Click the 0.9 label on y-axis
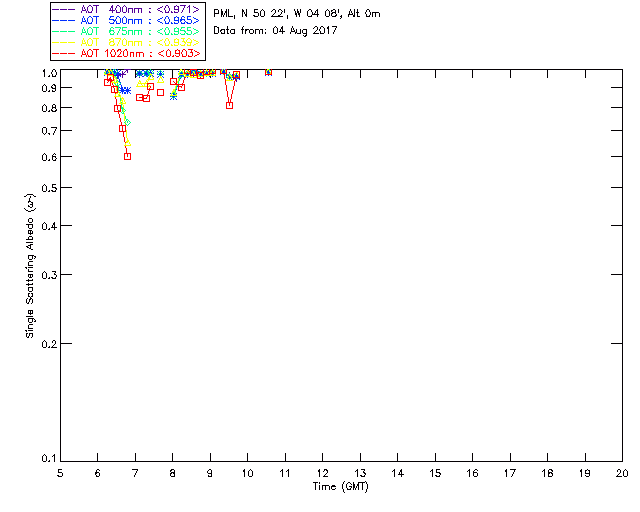The image size is (640, 512). [49, 88]
